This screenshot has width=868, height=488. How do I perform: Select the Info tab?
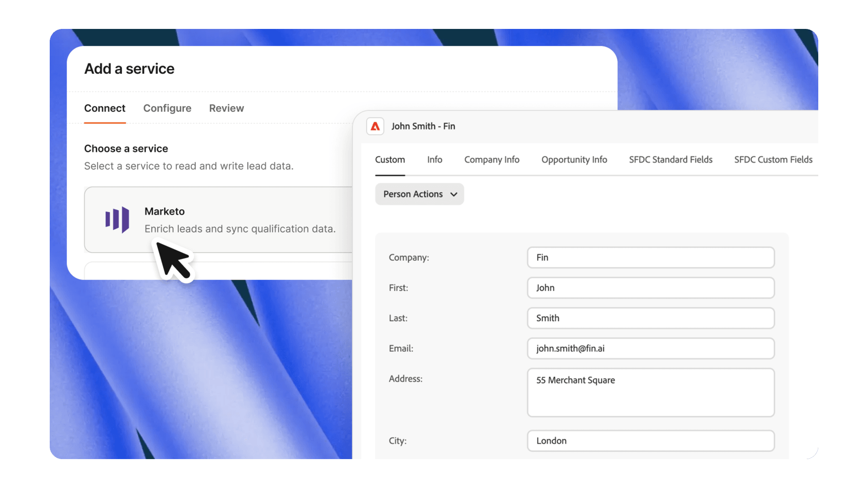click(x=435, y=160)
